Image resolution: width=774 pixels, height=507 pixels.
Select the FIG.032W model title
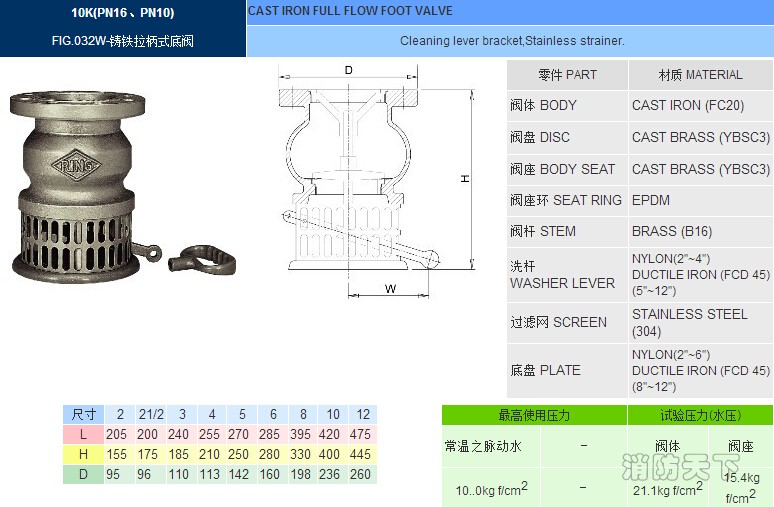(122, 42)
